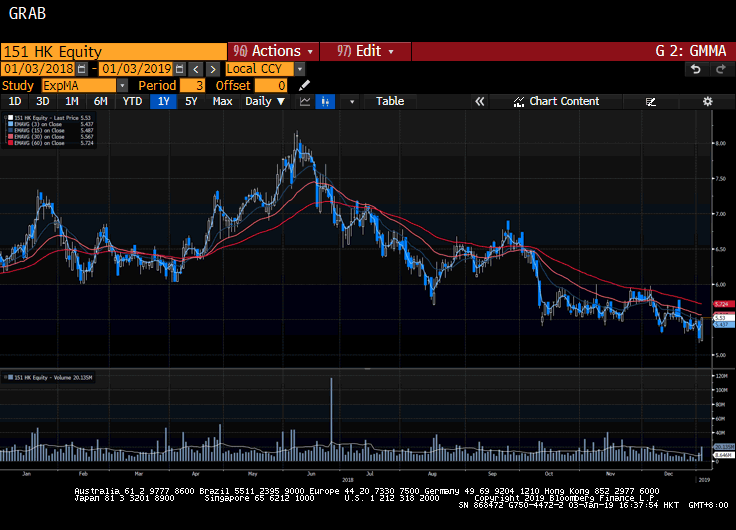736x530 pixels.
Task: Select the YTD time range
Action: (x=132, y=101)
